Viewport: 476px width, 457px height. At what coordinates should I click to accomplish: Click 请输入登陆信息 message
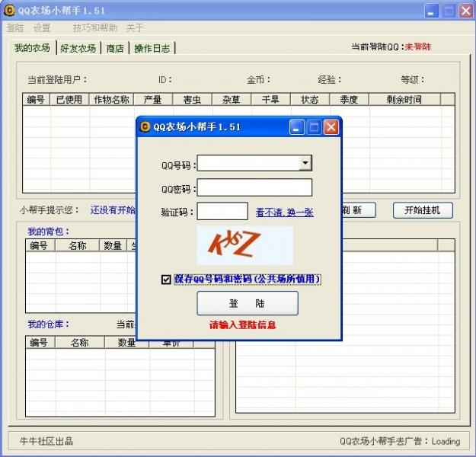[242, 325]
